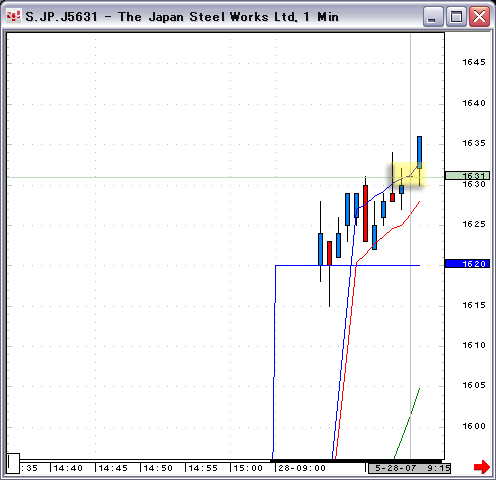Image resolution: width=496 pixels, height=480 pixels.
Task: Click the 28-09:00 session start label
Action: pos(302,468)
